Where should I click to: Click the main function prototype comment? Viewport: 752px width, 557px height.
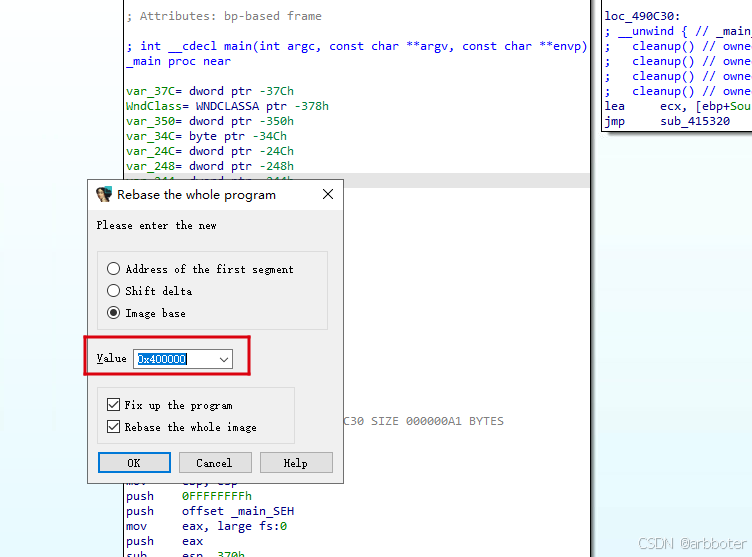pos(357,46)
